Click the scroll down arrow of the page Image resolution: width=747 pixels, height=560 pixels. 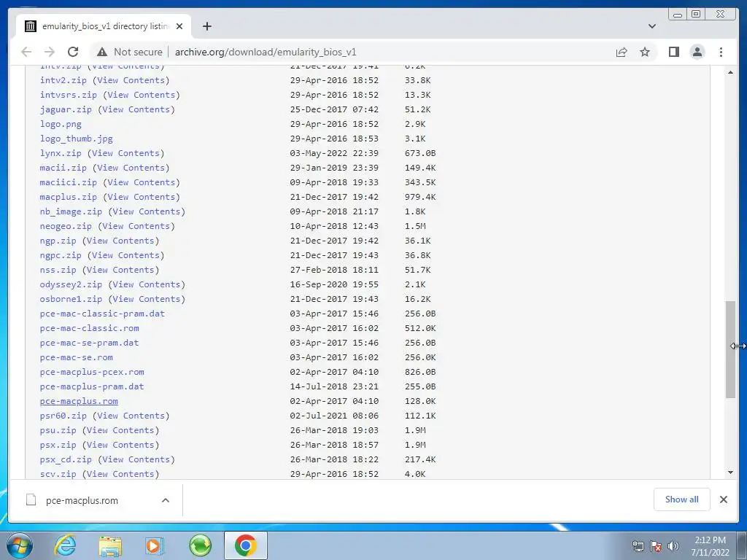coord(730,472)
